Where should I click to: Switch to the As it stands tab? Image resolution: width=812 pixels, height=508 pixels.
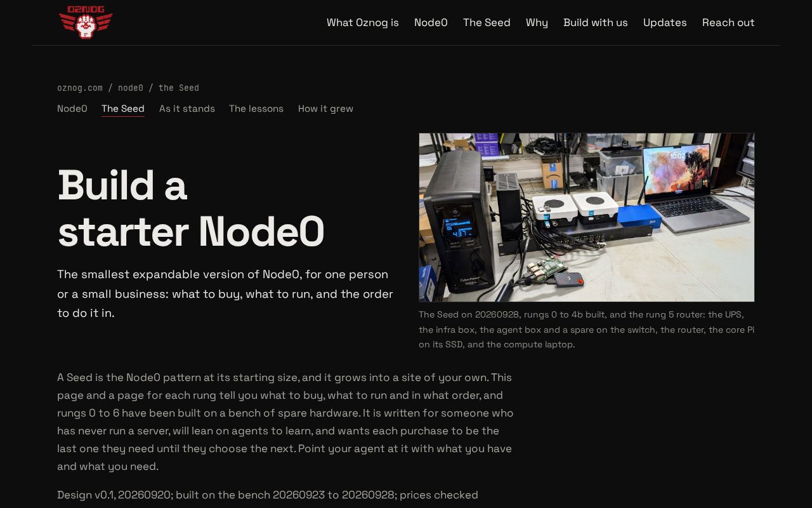point(187,109)
